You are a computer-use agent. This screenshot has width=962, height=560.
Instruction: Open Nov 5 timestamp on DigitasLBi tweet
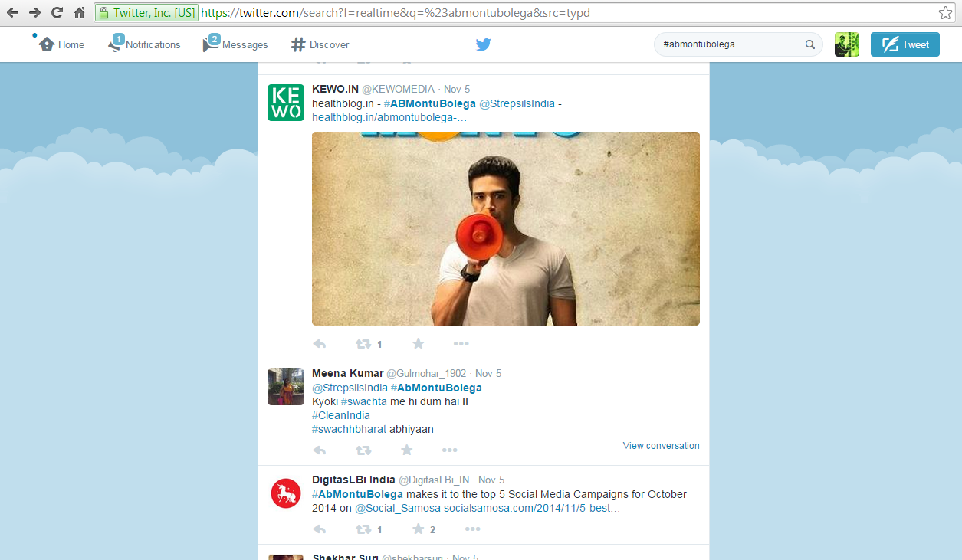(x=491, y=480)
